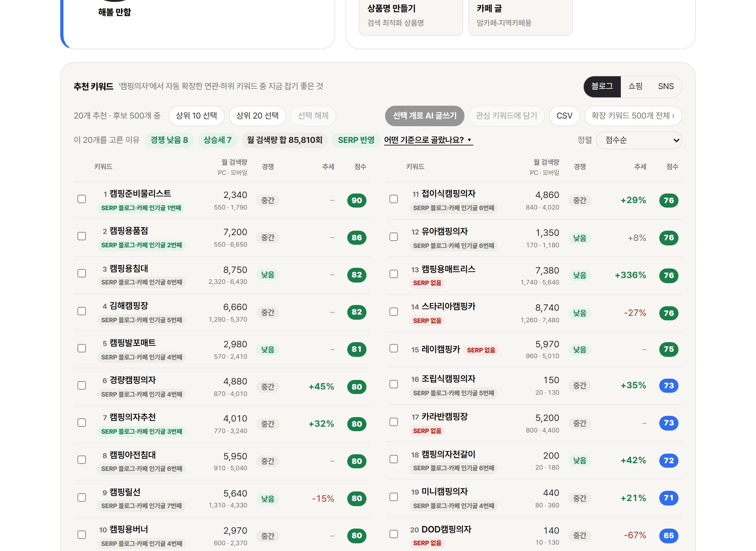Click 상위 10 선택 button
This screenshot has width=756, height=551.
(x=196, y=116)
